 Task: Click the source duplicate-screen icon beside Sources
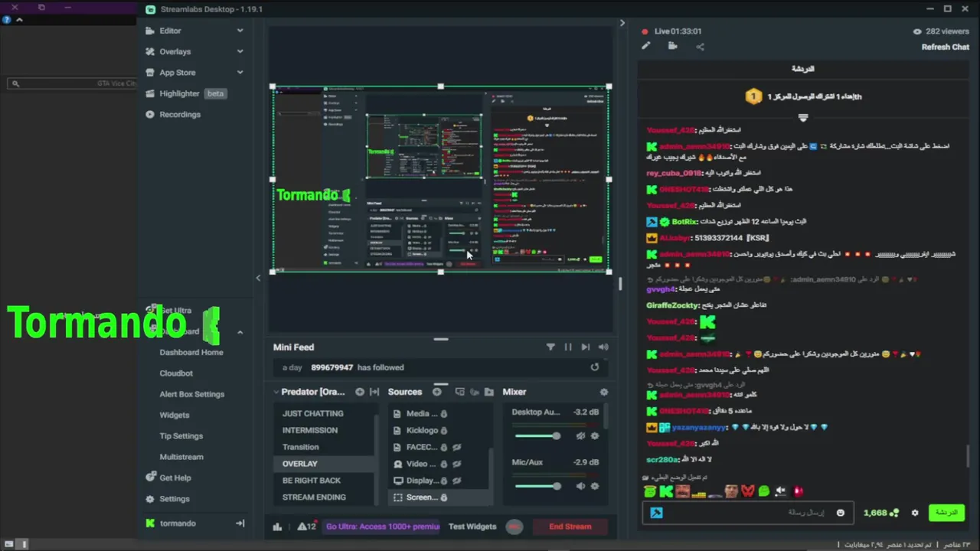tap(459, 392)
